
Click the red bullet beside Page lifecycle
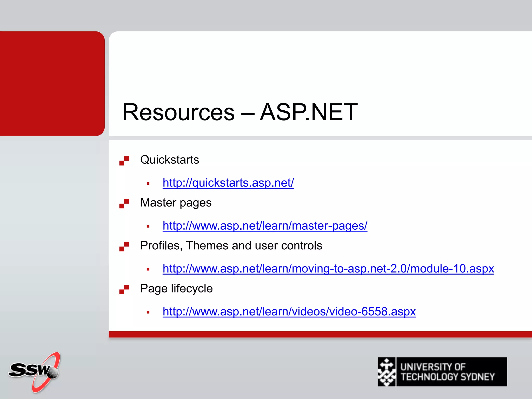click(x=124, y=289)
